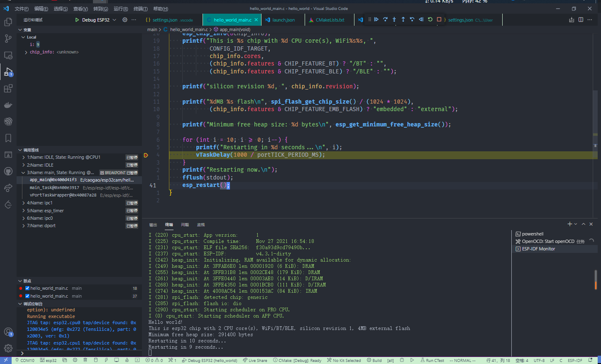The image size is (601, 364).
Task: Click the Build button in status bar
Action: click(x=374, y=361)
